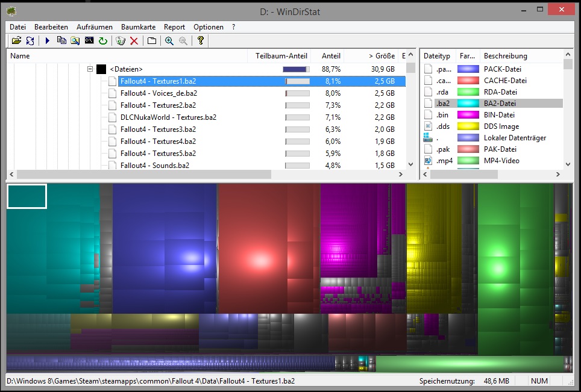This screenshot has height=392, width=581.
Task: Click the local drive icon in type list
Action: click(428, 138)
